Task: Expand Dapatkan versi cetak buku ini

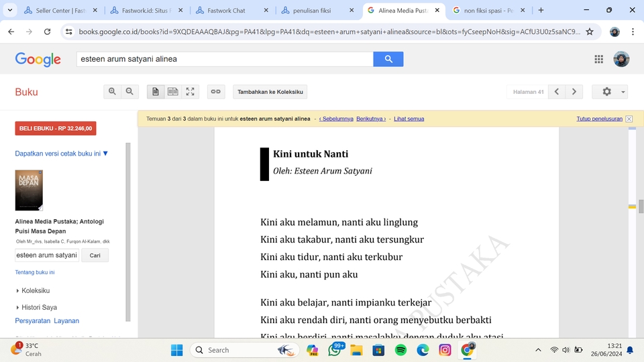Action: [61, 154]
